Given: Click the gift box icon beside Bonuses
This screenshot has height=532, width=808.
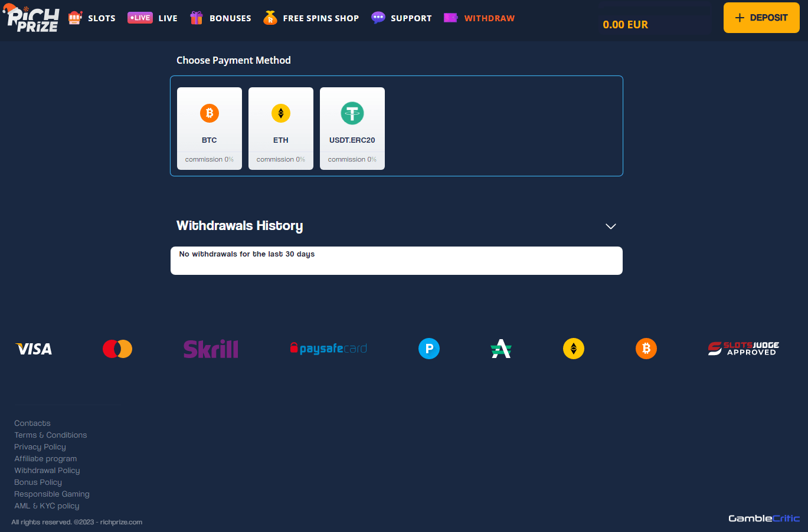Looking at the screenshot, I should pyautogui.click(x=197, y=18).
